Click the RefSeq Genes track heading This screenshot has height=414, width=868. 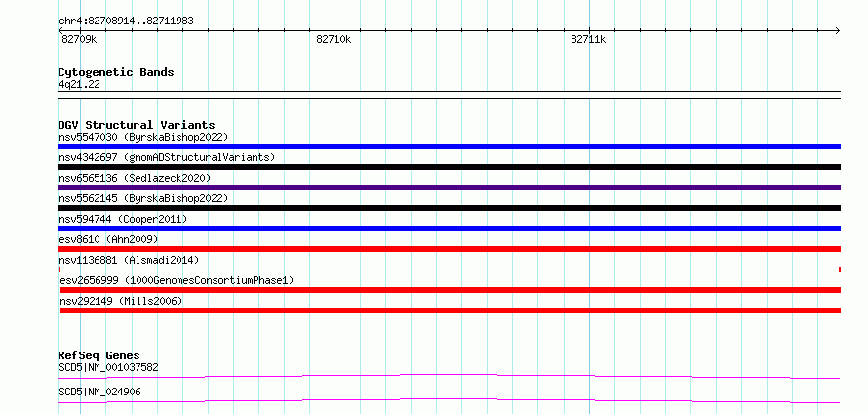pyautogui.click(x=99, y=355)
